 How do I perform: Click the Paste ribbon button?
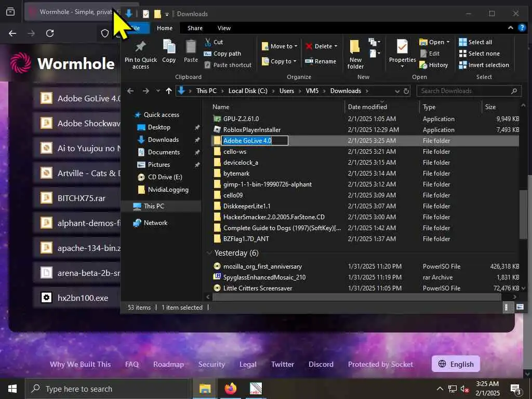(191, 51)
